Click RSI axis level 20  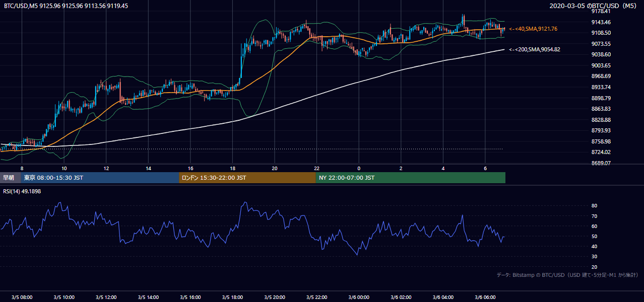pos(594,267)
